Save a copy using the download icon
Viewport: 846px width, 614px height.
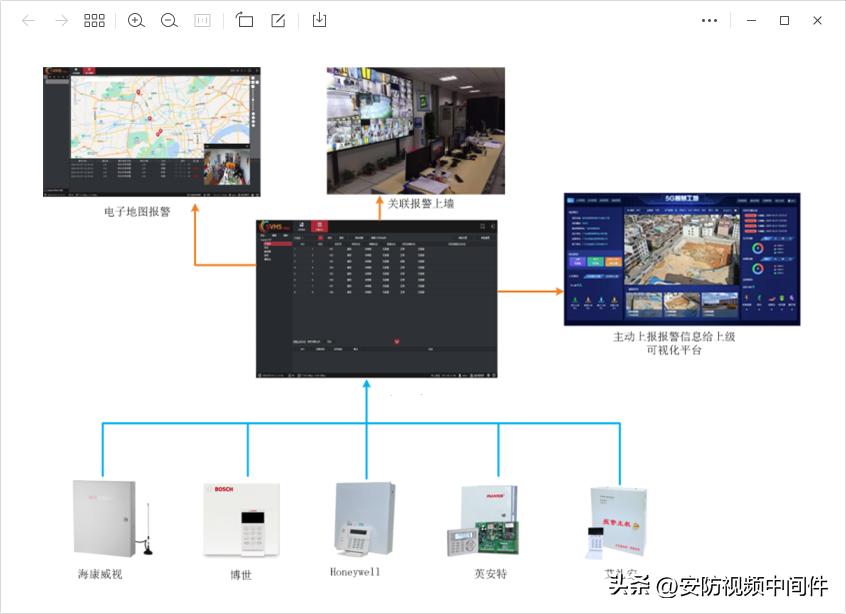(x=319, y=20)
